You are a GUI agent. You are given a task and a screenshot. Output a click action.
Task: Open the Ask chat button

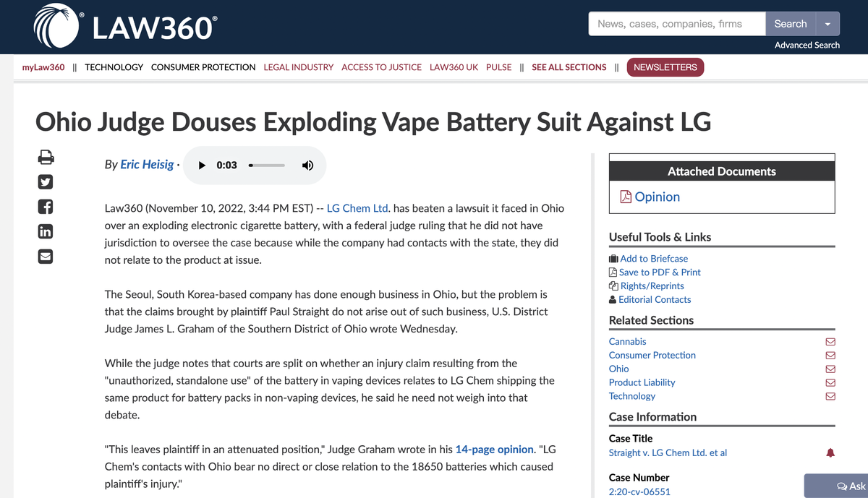tap(837, 486)
